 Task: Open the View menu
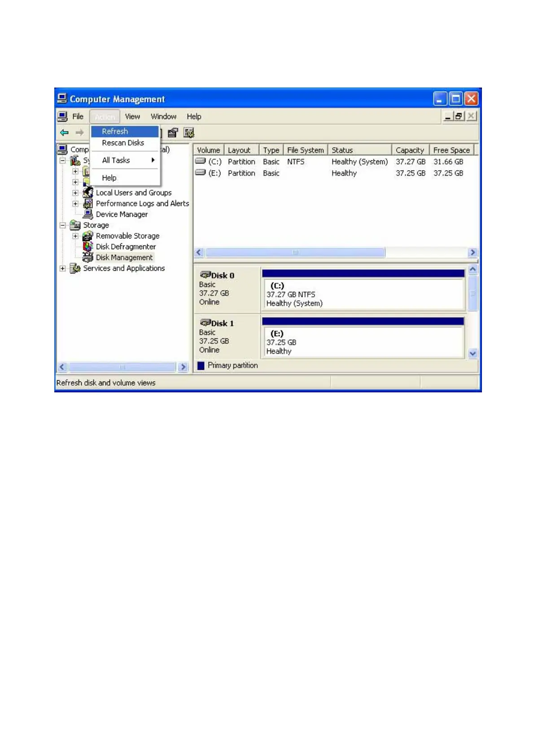(x=132, y=116)
